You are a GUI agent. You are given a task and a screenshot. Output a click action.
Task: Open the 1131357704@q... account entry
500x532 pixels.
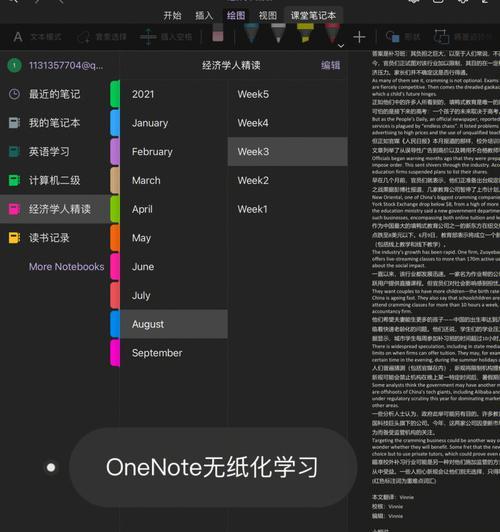point(56,65)
